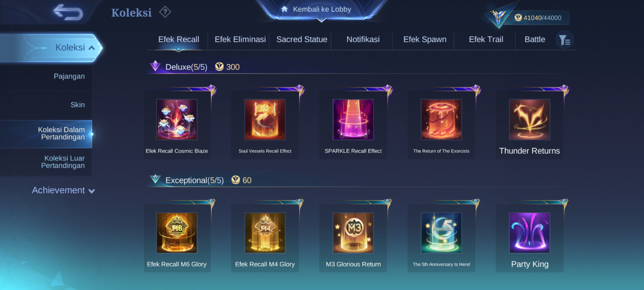Switch to the Efek Eliminasi tab

click(x=240, y=39)
